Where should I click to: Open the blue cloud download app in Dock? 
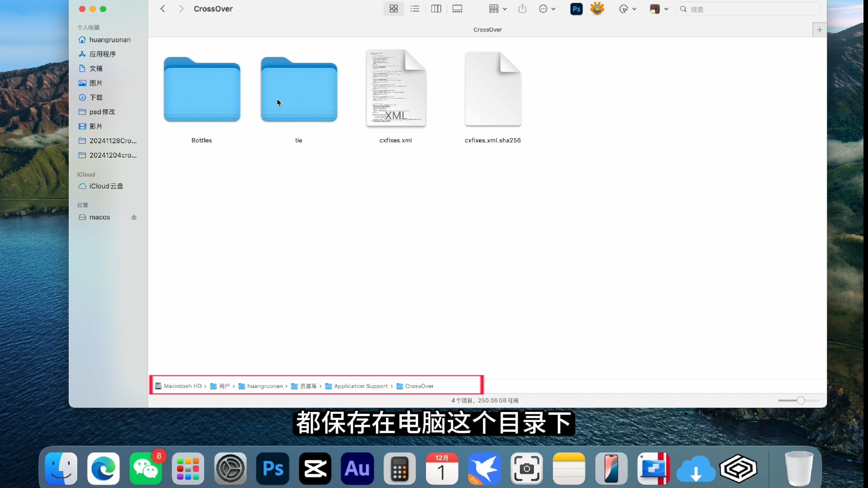[x=696, y=469]
